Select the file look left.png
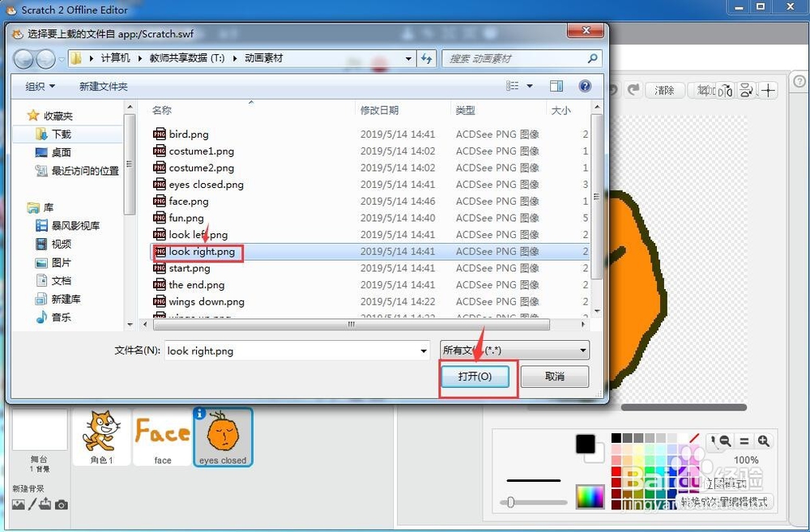810x532 pixels. pos(198,235)
